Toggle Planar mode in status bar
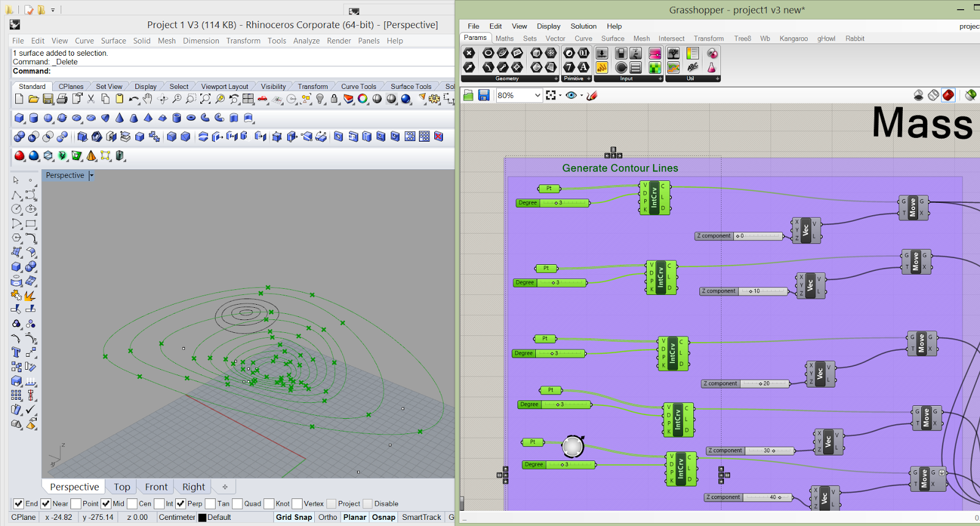The width and height of the screenshot is (980, 526). [x=355, y=517]
